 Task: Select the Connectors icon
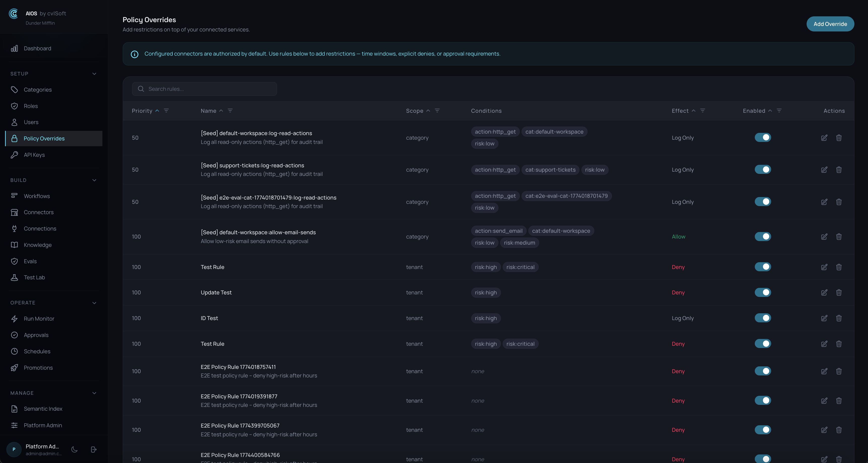pyautogui.click(x=15, y=212)
